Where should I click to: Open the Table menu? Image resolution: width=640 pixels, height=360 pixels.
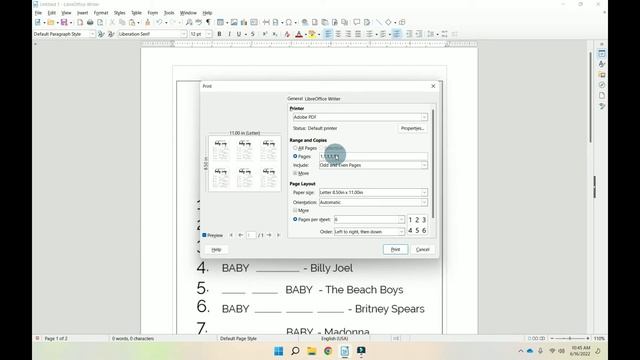136,13
